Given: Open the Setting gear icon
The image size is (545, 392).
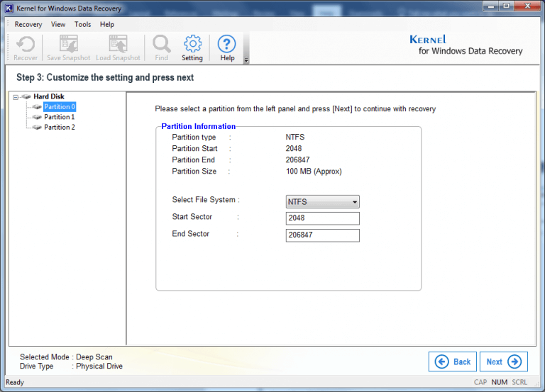Looking at the screenshot, I should [x=192, y=44].
